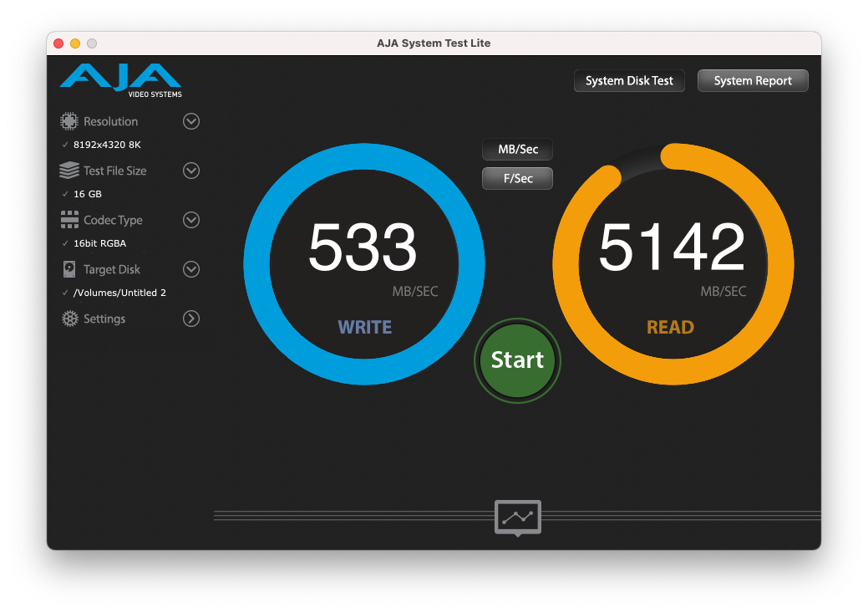Click the Target Disk drive icon
The image size is (868, 612).
click(x=69, y=269)
